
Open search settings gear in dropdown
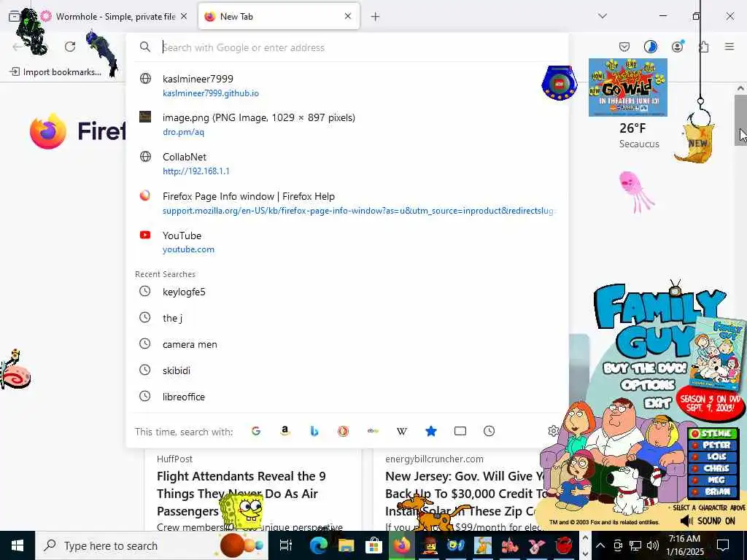point(554,432)
